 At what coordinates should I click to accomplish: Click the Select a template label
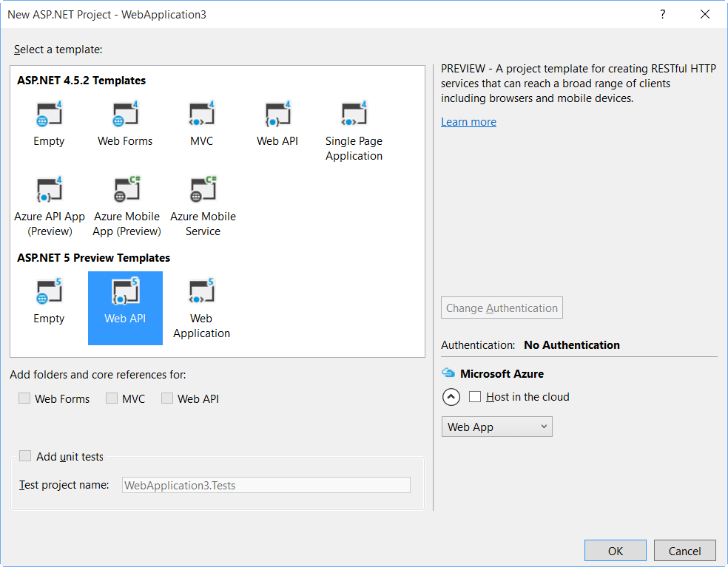[x=58, y=50]
